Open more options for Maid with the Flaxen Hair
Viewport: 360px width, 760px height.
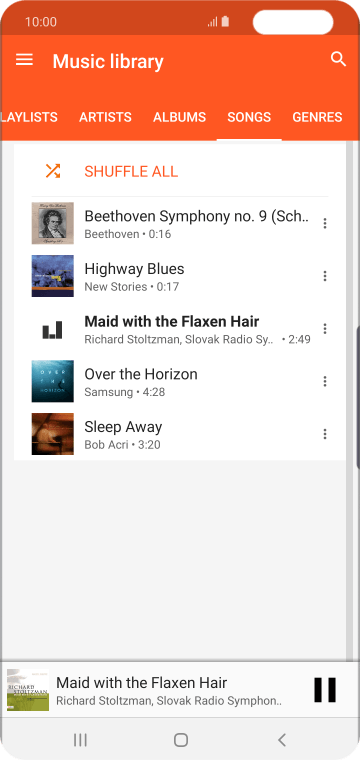[x=325, y=329]
